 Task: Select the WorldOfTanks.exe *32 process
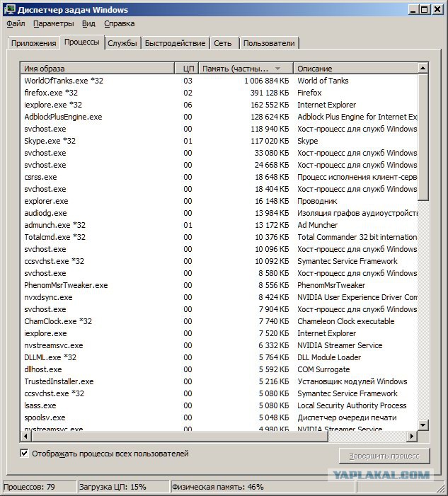[x=219, y=81]
